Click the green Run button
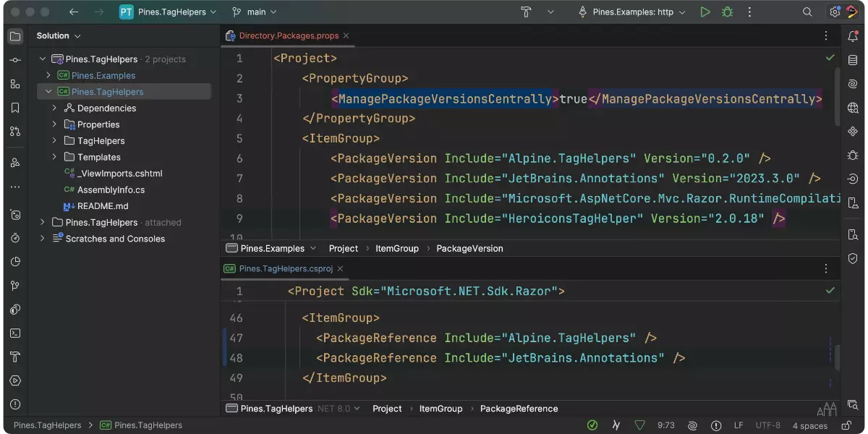The height and width of the screenshot is (434, 868). [705, 12]
